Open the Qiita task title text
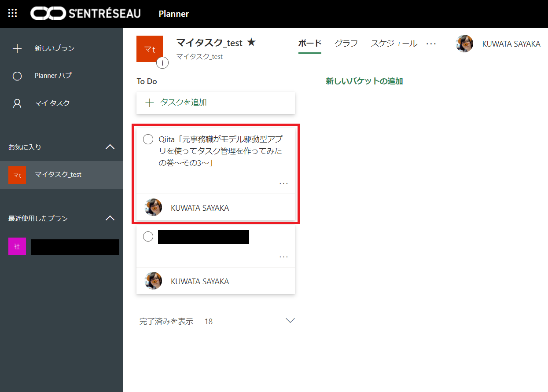548x392 pixels. click(221, 151)
